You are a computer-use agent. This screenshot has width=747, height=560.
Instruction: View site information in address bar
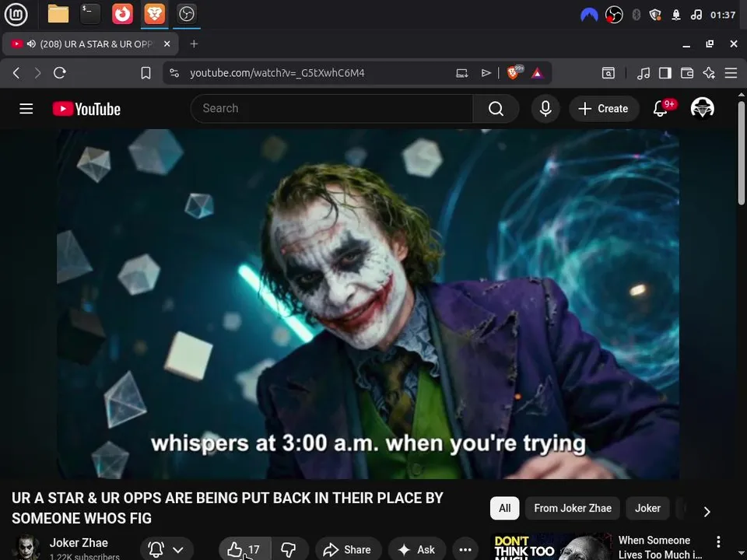coord(174,73)
